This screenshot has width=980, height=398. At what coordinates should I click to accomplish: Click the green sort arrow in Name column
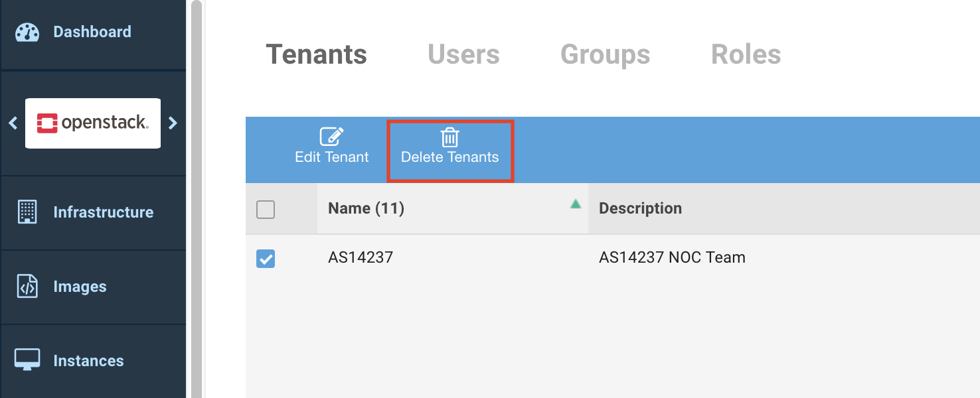[x=575, y=204]
